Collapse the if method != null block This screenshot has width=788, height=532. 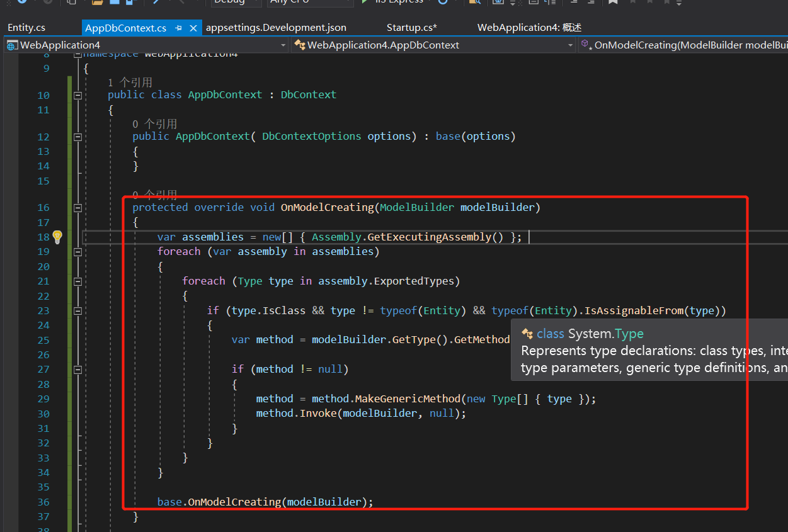[x=78, y=370]
